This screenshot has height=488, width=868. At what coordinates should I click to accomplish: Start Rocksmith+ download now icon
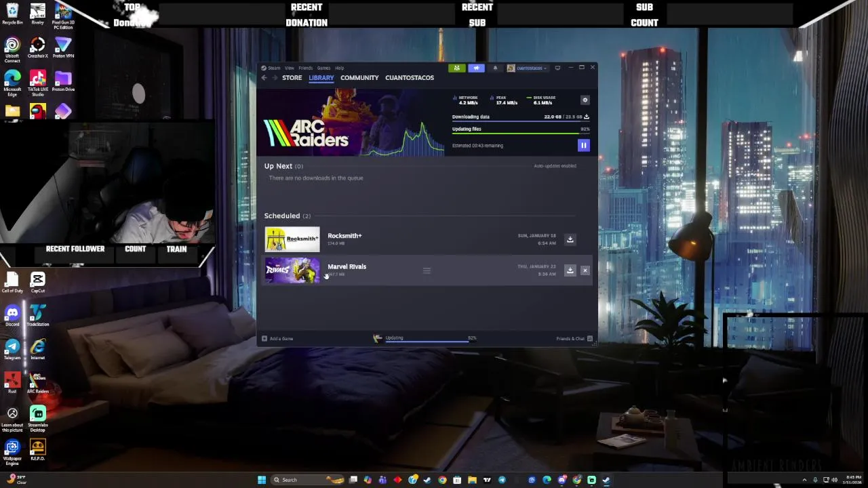point(570,239)
